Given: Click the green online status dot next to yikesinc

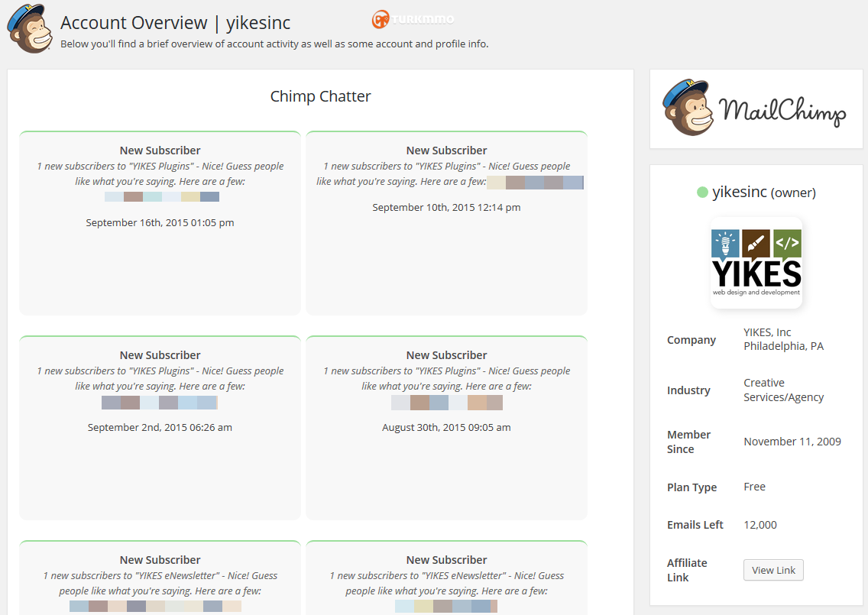Looking at the screenshot, I should (x=702, y=193).
